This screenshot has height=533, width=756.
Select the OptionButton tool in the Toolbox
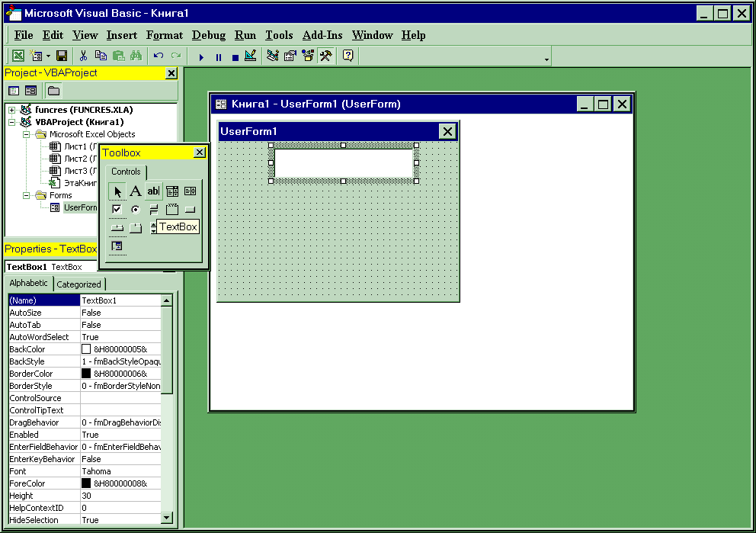pyautogui.click(x=136, y=210)
